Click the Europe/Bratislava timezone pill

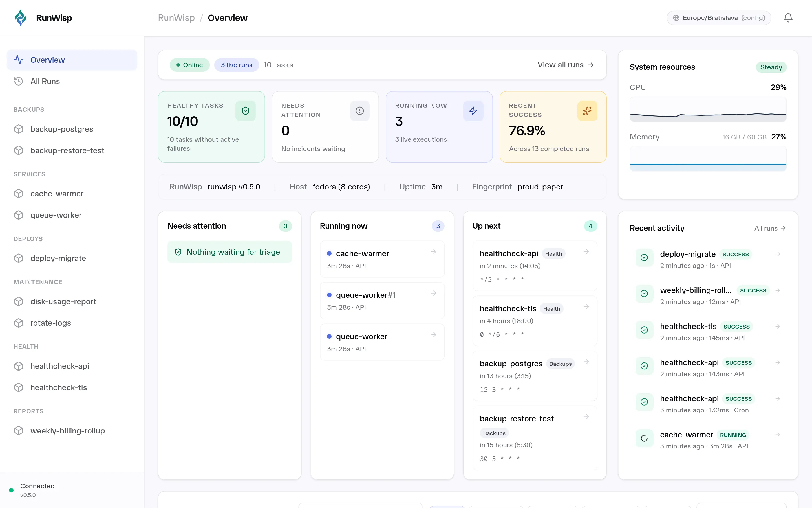pyautogui.click(x=719, y=18)
